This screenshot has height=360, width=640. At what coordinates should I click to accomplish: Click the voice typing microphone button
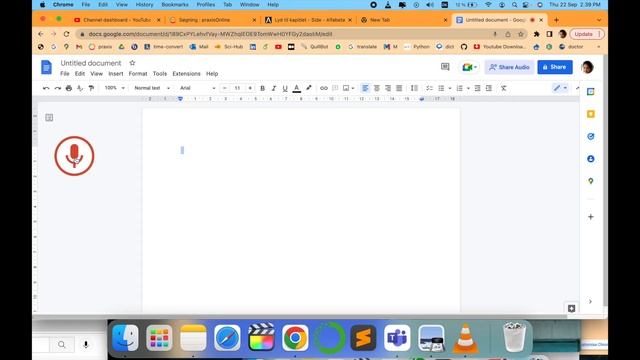click(74, 156)
